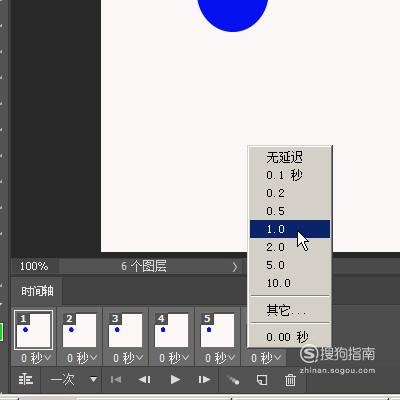Choose 无延迟 in delay menu
The height and width of the screenshot is (400, 400).
tap(290, 157)
